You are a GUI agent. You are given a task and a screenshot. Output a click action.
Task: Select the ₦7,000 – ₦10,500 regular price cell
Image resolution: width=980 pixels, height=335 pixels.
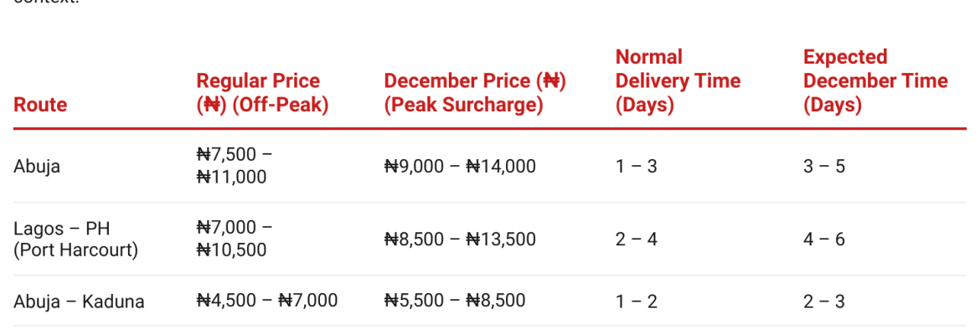[x=234, y=239]
